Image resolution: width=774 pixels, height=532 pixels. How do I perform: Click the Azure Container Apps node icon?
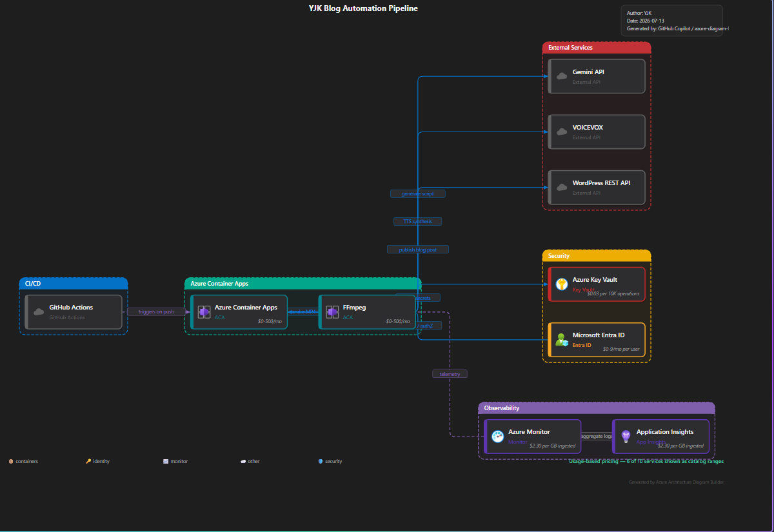[204, 312]
